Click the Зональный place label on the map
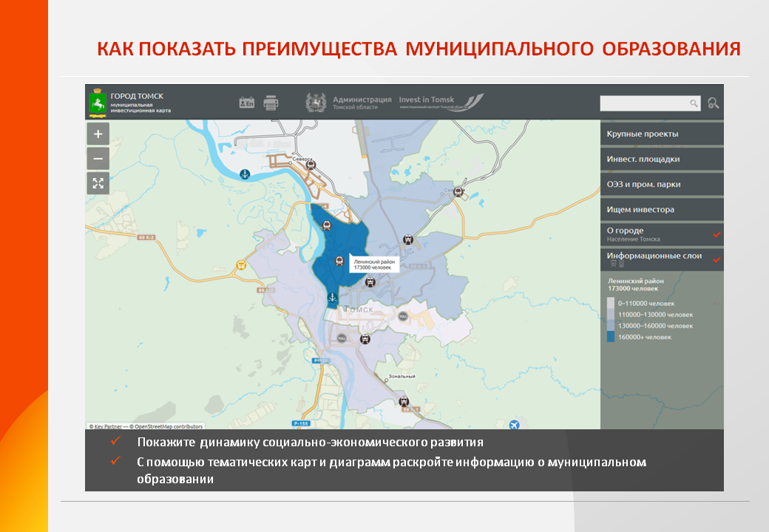This screenshot has width=769, height=532. pos(402,376)
